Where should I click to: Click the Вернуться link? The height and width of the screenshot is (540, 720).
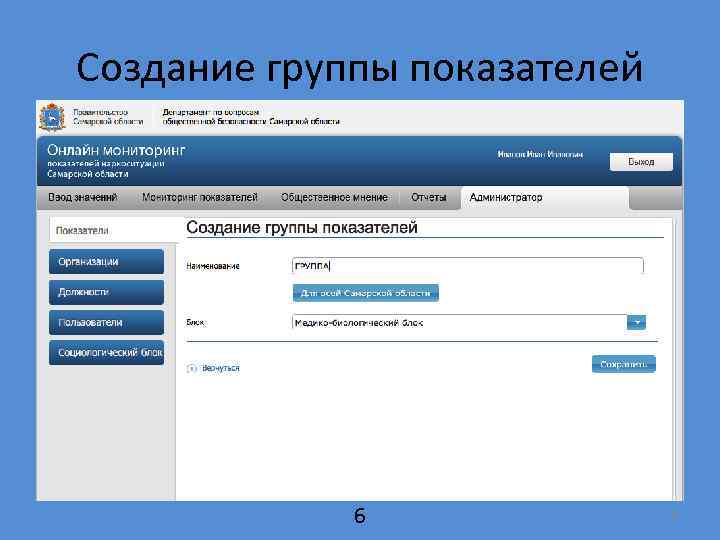[221, 368]
